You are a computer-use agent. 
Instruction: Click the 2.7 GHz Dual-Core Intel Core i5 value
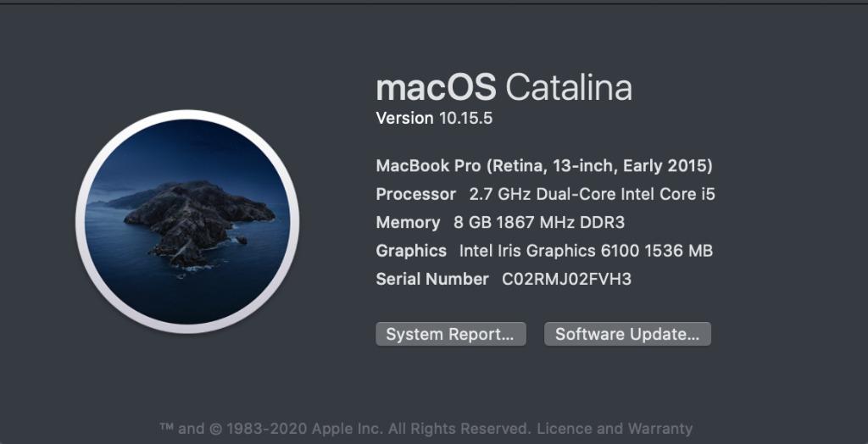593,194
